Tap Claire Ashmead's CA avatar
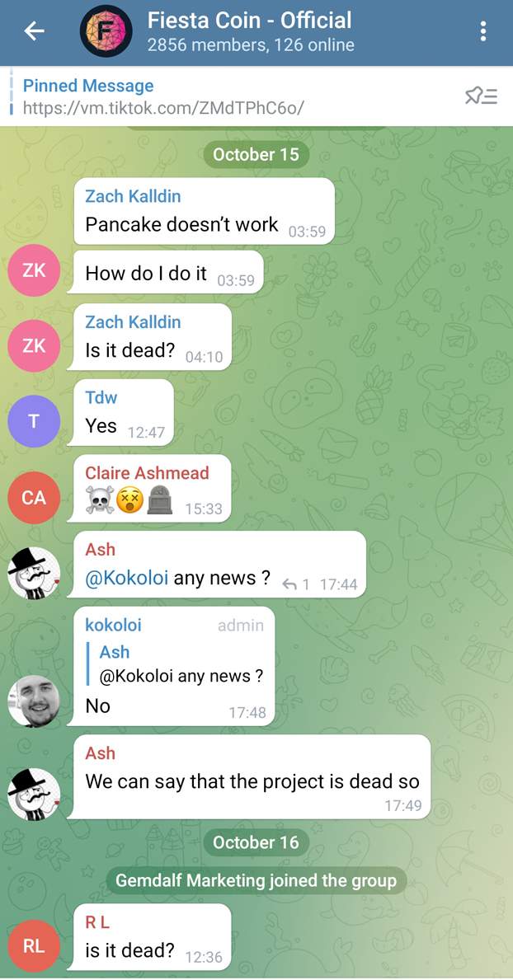Viewport: 513px width, 980px height. (x=34, y=498)
